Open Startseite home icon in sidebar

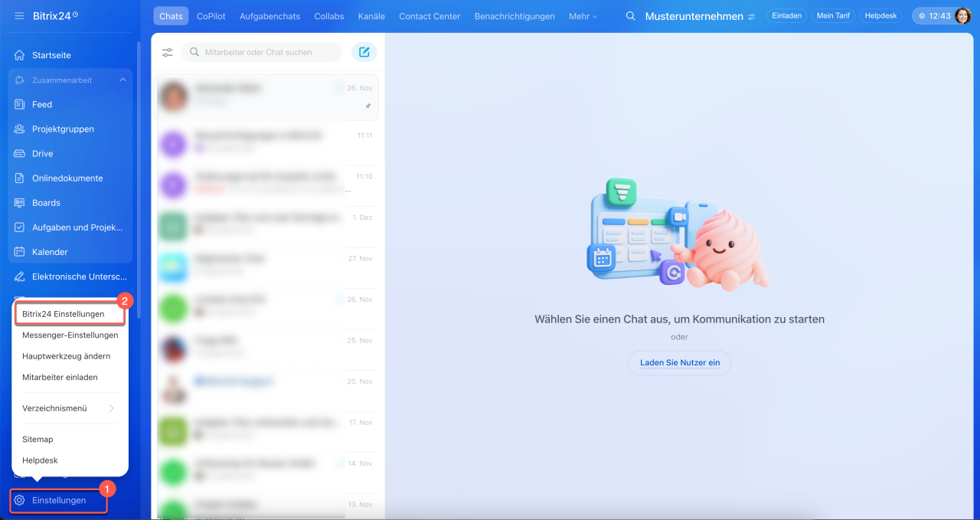click(20, 55)
